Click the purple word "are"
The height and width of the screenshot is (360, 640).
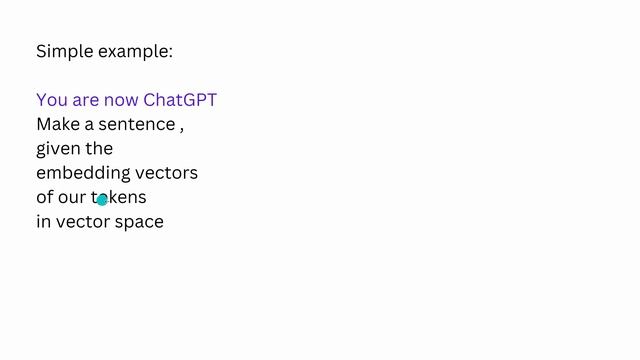click(86, 101)
